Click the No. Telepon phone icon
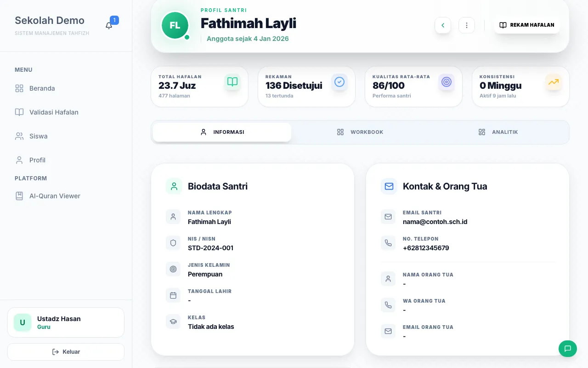This screenshot has height=368, width=588. tap(388, 243)
